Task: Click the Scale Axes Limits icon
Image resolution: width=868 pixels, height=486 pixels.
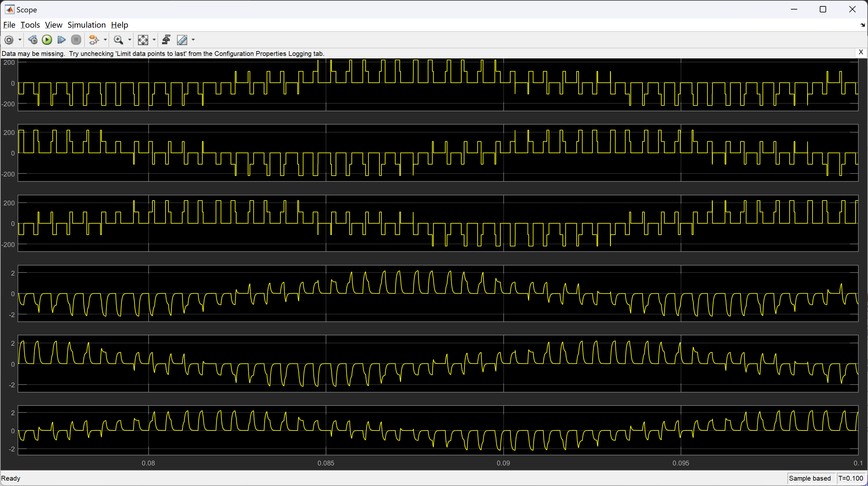Action: pyautogui.click(x=143, y=40)
